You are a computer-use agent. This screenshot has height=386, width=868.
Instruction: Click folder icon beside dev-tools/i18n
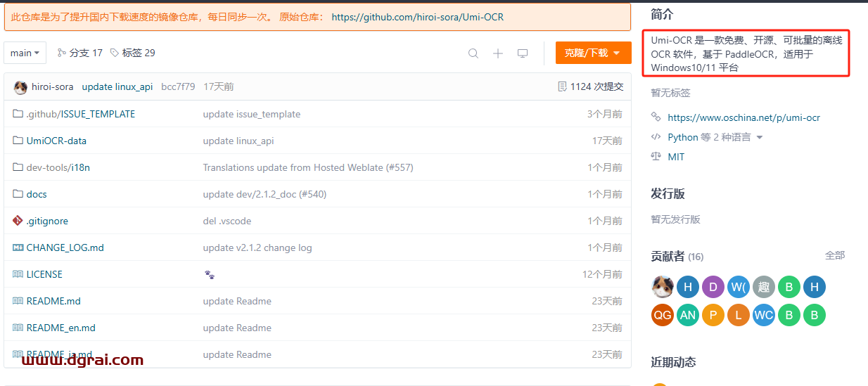pos(18,167)
